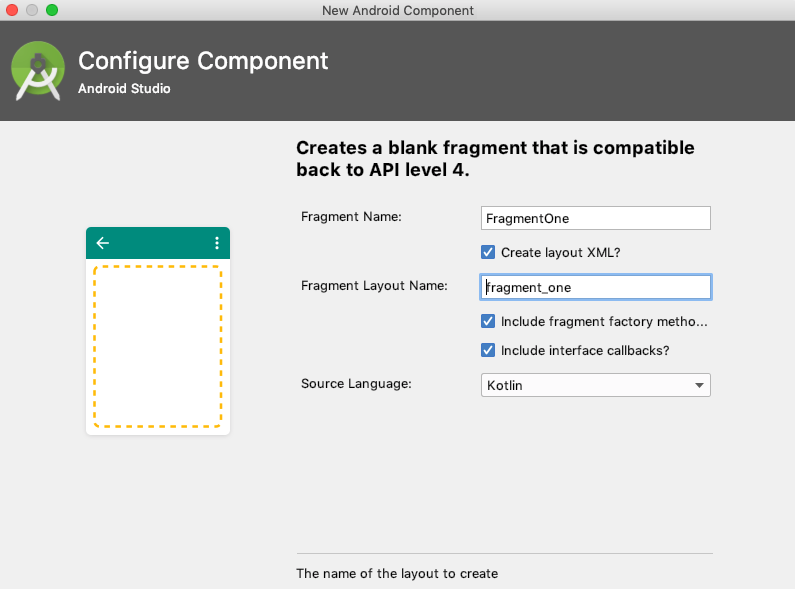The height and width of the screenshot is (589, 795).
Task: Click the "Android Studio" subtitle text
Action: click(124, 88)
